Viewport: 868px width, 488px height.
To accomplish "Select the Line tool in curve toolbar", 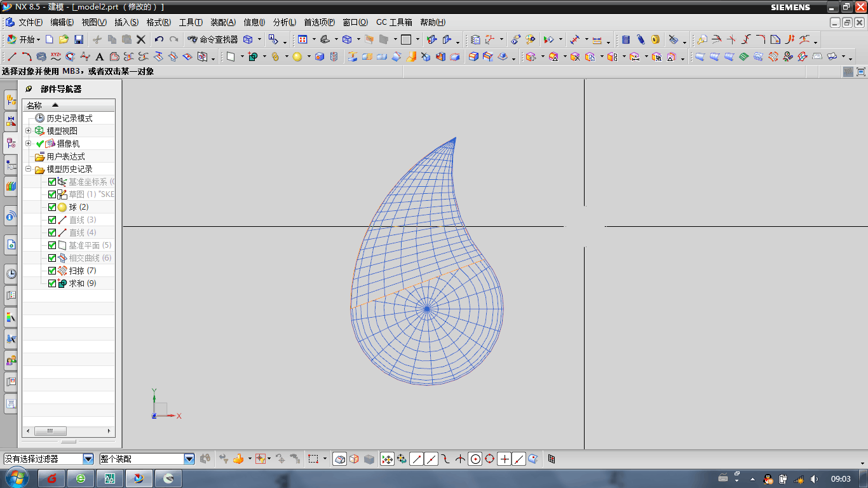I will (12, 57).
